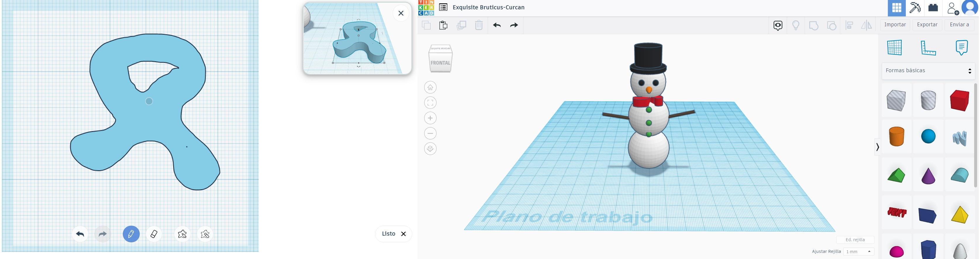Toggle perspective/orthographic view cube icon
980x259 pixels.
click(x=430, y=149)
